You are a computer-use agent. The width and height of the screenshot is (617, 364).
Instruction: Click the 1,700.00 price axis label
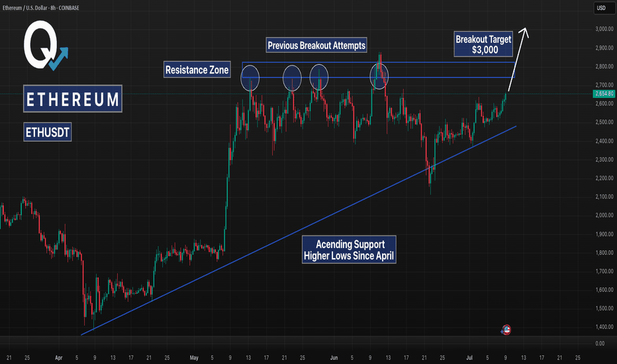tap(604, 271)
